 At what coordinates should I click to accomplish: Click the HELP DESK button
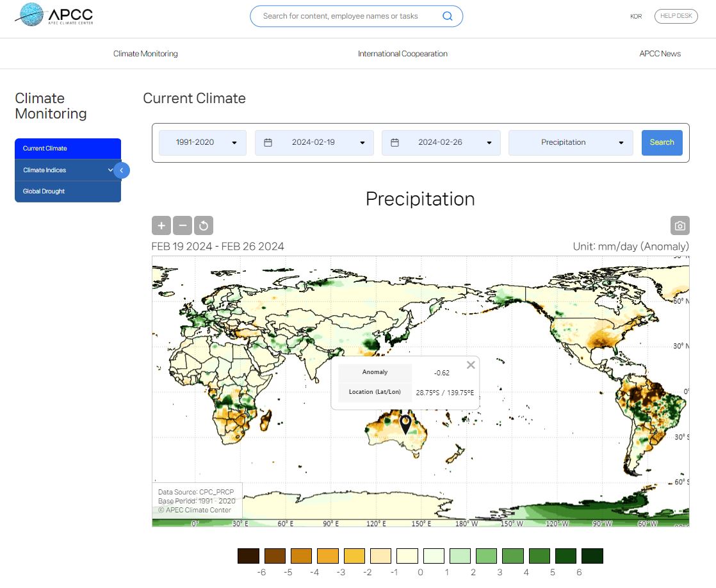coord(676,16)
